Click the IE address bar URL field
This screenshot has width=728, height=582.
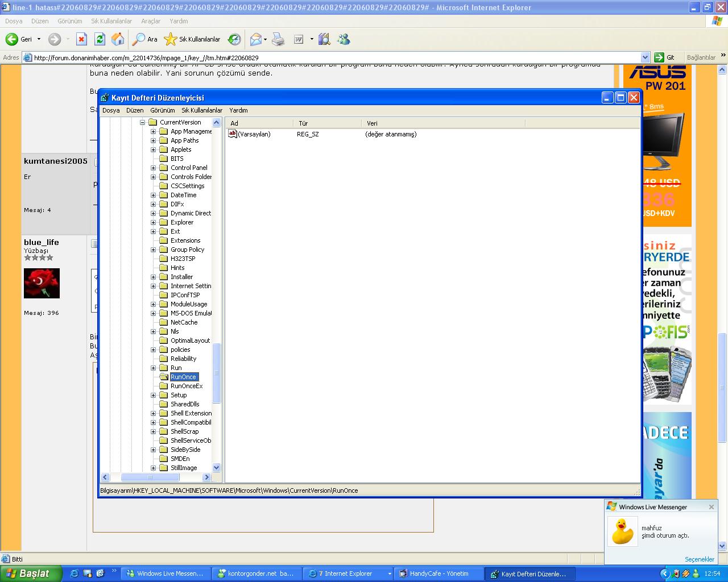(x=336, y=57)
